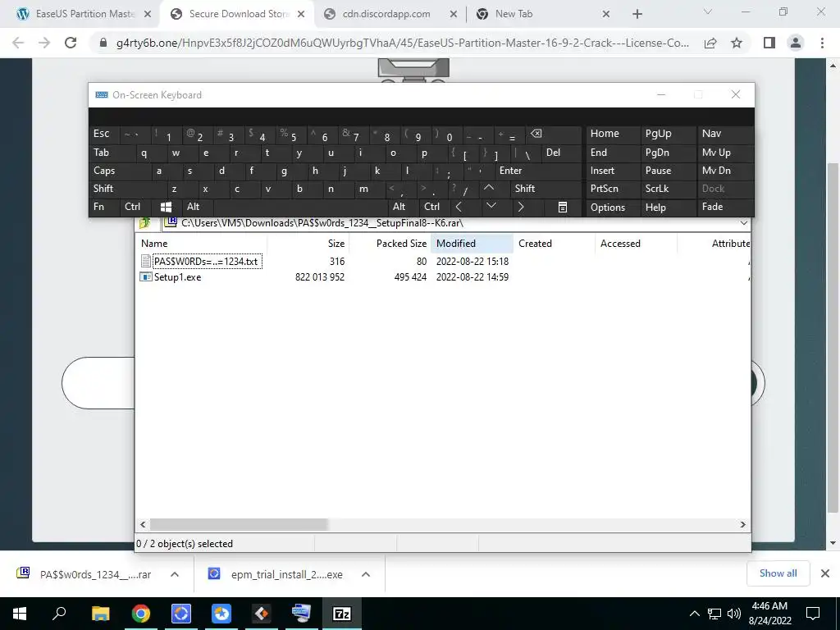Screen dimensions: 840x630
Task: Bookmark this page with the star icon
Action: 737,43
